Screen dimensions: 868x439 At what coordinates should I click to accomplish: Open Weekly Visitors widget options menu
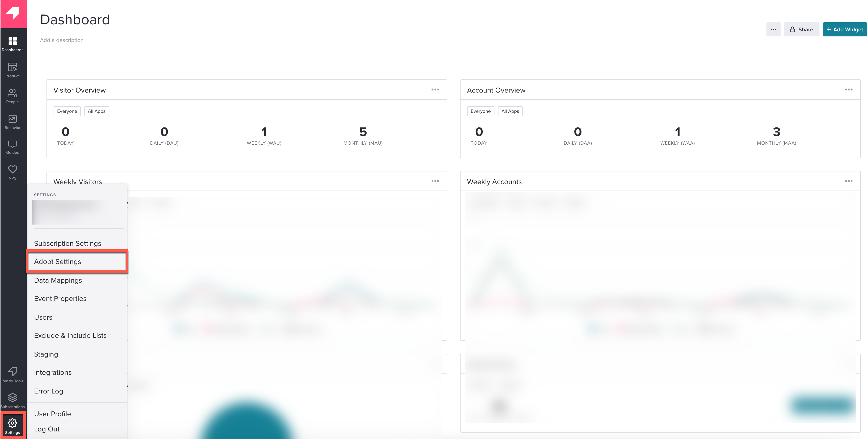pos(435,181)
